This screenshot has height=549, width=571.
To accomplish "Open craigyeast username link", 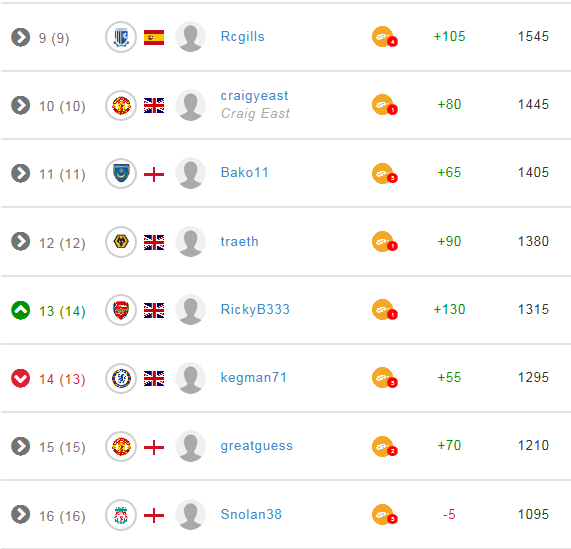I will pyautogui.click(x=254, y=95).
